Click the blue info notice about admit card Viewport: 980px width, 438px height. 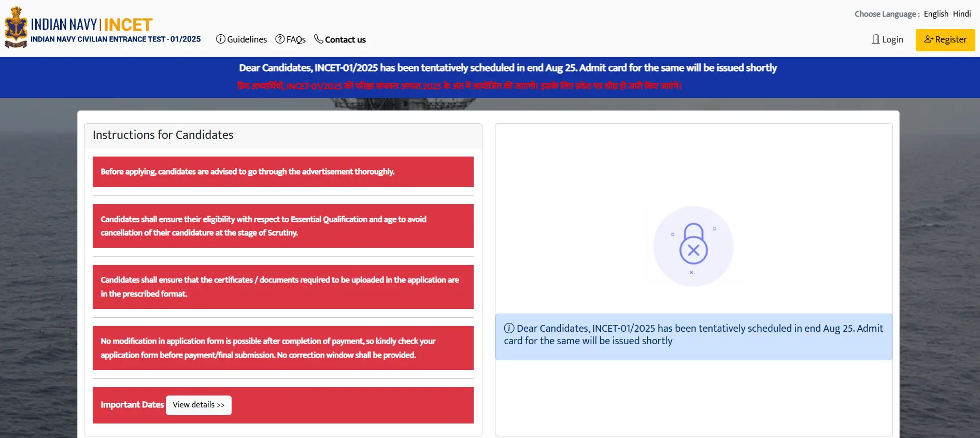pos(693,337)
